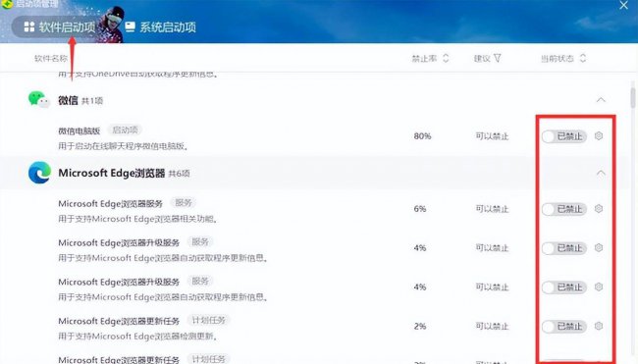Open settings gear for Edge浏览器服务 6% row
The width and height of the screenshot is (638, 364).
coord(599,209)
